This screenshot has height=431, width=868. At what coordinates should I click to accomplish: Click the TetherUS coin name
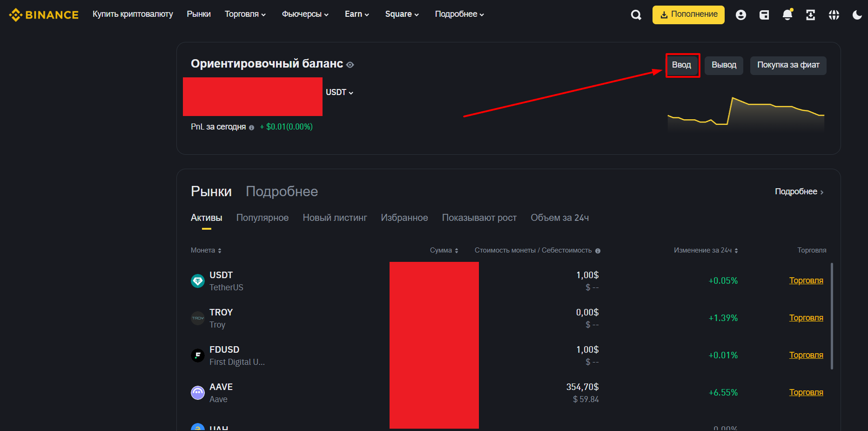click(226, 287)
